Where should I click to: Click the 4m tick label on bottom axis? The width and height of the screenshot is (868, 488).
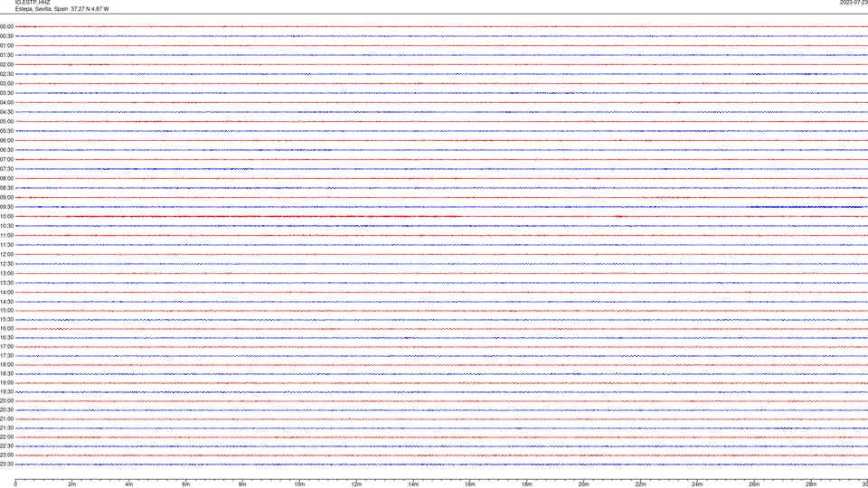click(x=129, y=484)
